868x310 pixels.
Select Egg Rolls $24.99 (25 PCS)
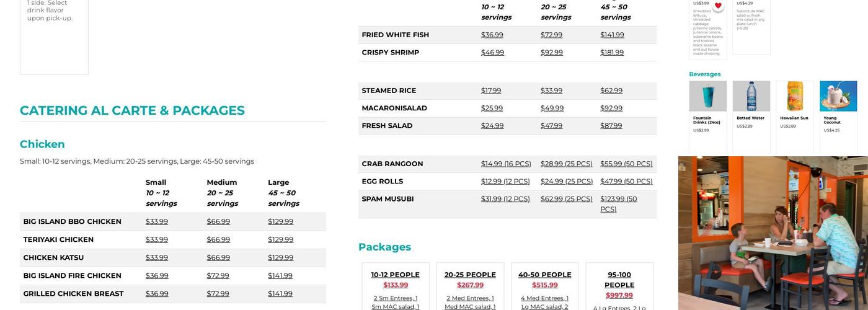click(x=567, y=181)
